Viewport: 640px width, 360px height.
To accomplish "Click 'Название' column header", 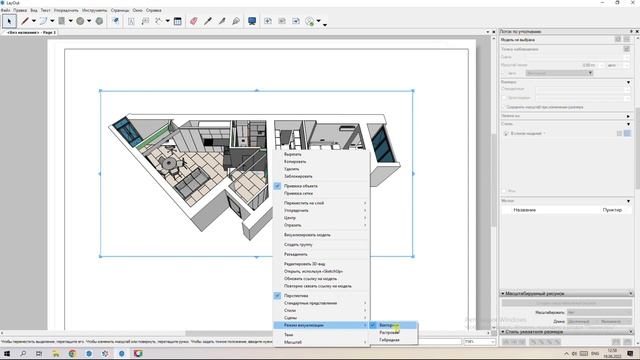I will pos(524,210).
